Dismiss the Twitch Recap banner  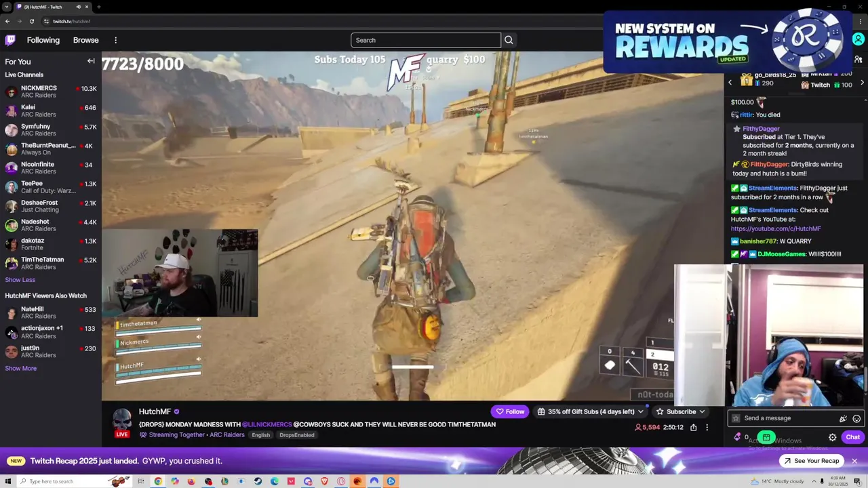point(854,461)
